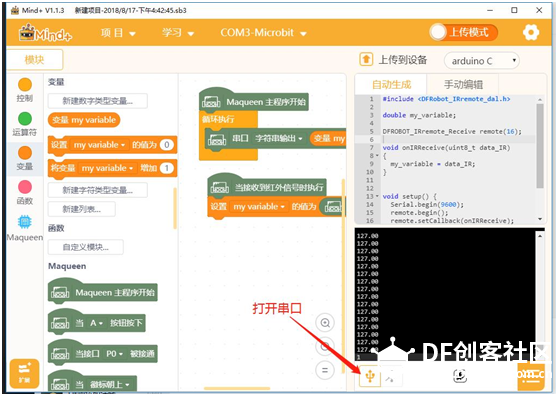Click the 循环执行 loop block in the workspace
This screenshot has width=558, height=396.
click(228, 119)
